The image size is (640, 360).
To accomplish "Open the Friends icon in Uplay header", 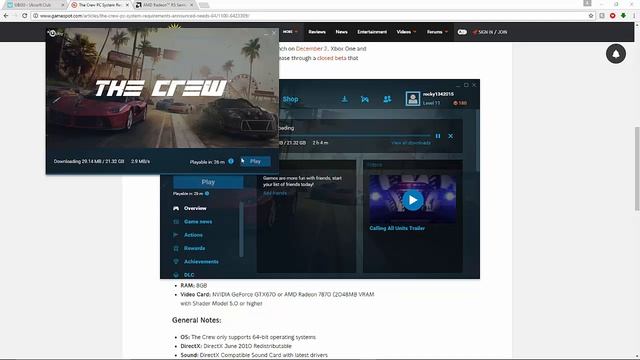I will 387,99.
